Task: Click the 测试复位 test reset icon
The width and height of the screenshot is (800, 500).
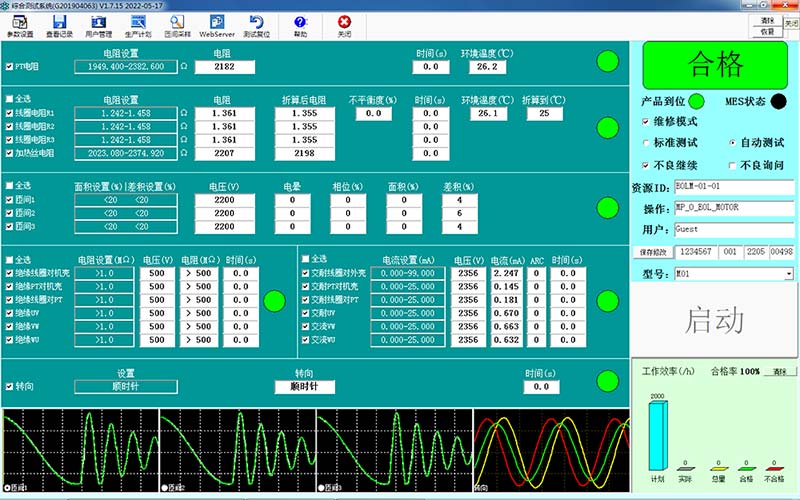Action: pos(258,24)
